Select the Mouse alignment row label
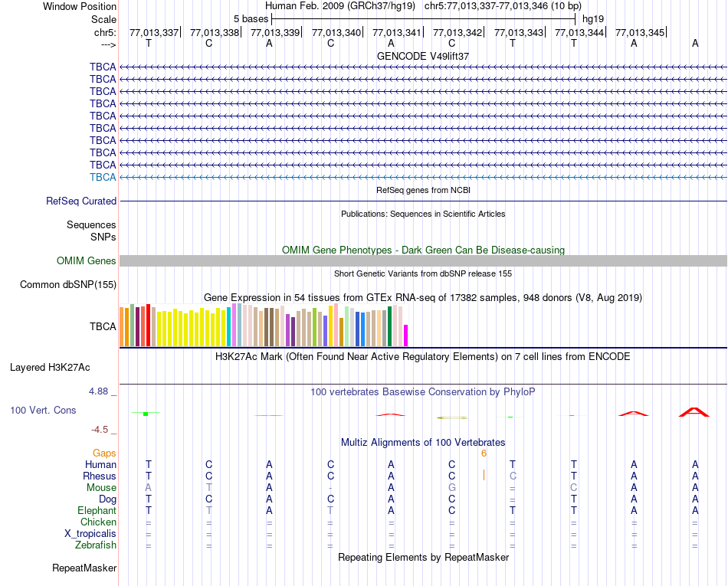This screenshot has height=586, width=728. [101, 488]
